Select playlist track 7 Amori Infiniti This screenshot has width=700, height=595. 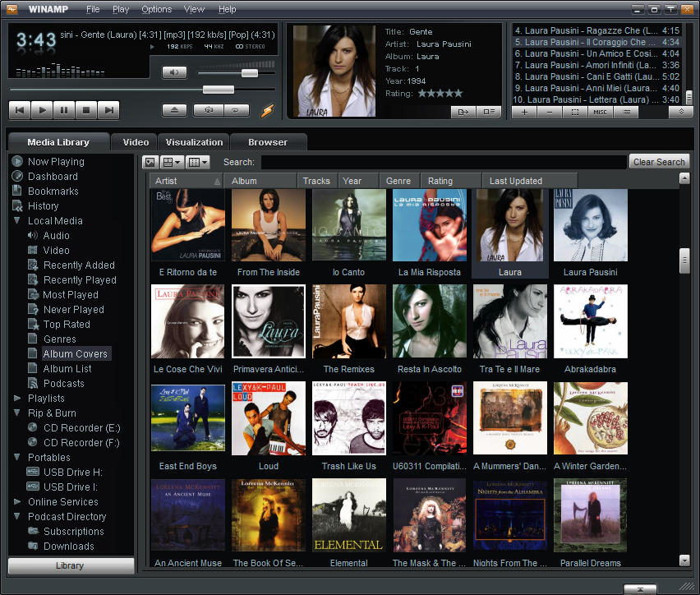(596, 65)
